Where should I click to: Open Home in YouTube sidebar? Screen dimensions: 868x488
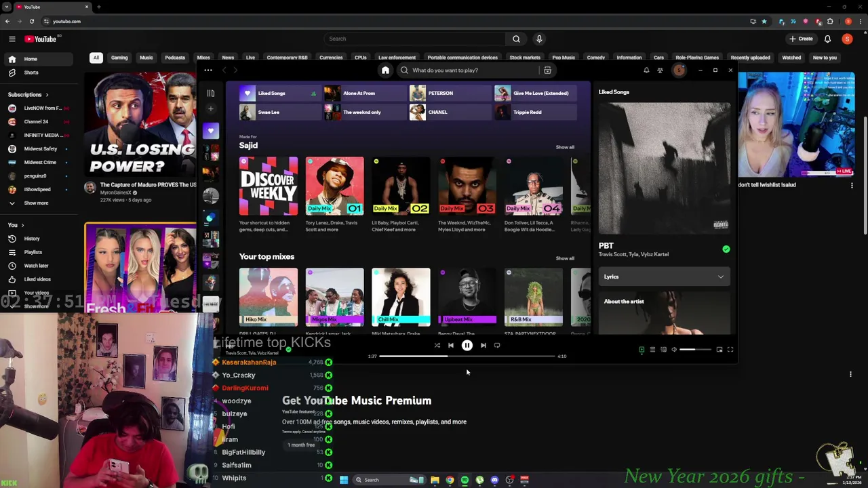[39, 59]
